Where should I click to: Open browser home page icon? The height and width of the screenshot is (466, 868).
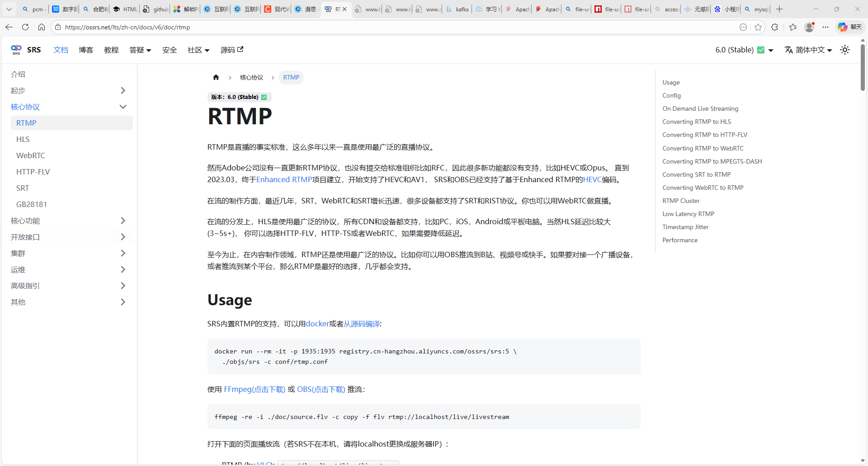42,27
